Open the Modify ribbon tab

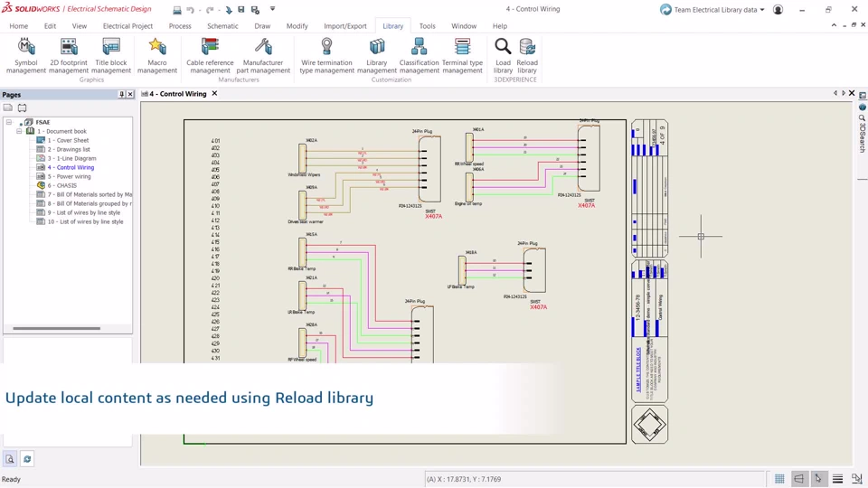coord(297,26)
